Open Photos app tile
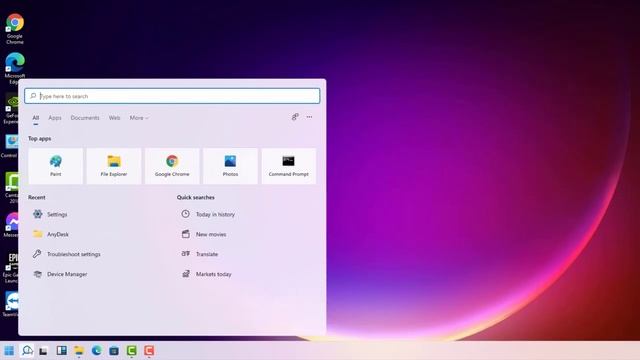This screenshot has height=360, width=640. [230, 166]
